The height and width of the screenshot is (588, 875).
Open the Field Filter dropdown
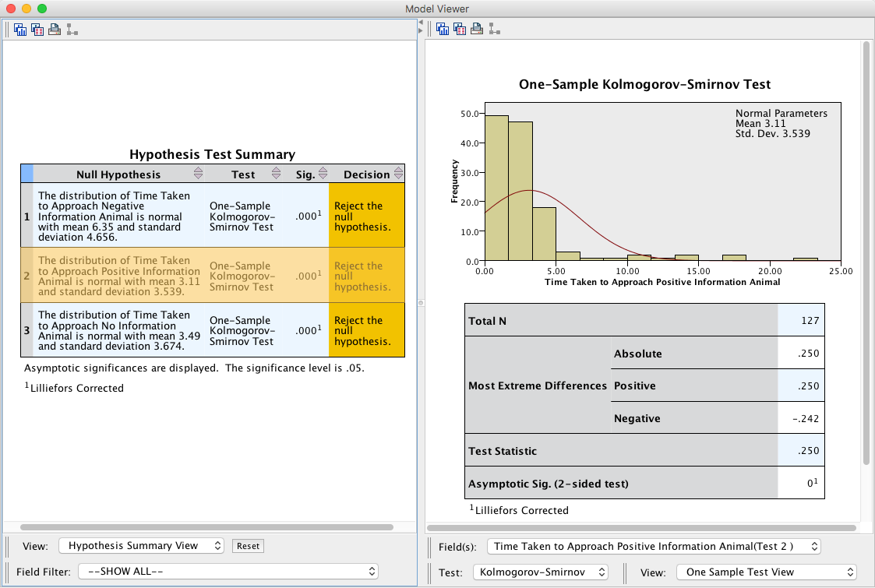click(228, 572)
